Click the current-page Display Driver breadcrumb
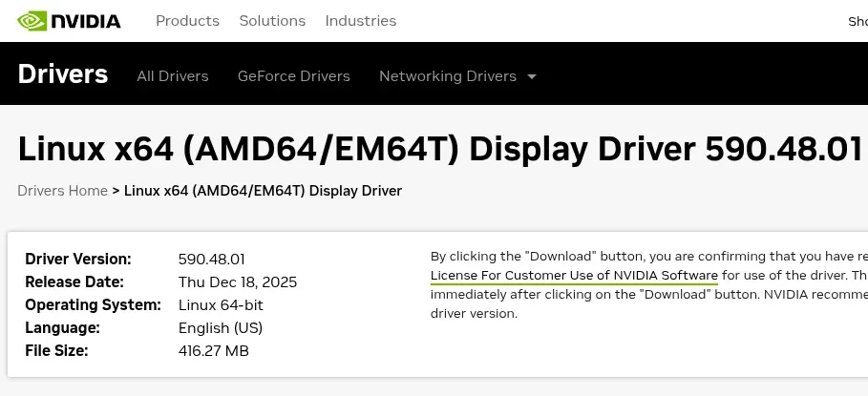The height and width of the screenshot is (396, 868). 263,191
